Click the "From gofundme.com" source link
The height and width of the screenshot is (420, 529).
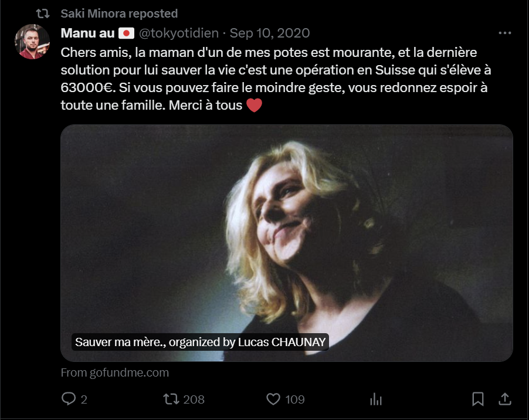point(114,372)
